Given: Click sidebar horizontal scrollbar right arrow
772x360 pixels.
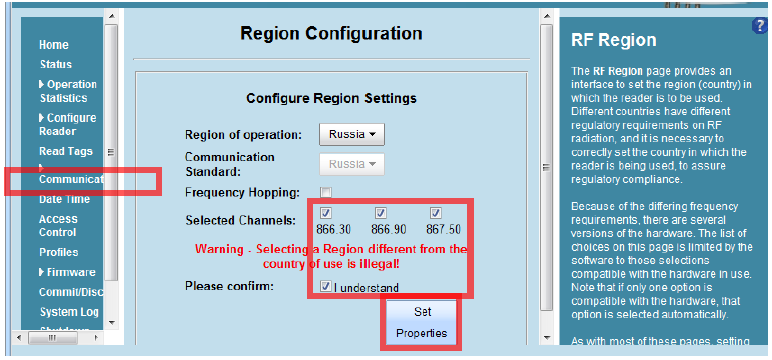Looking at the screenshot, I should (96, 338).
